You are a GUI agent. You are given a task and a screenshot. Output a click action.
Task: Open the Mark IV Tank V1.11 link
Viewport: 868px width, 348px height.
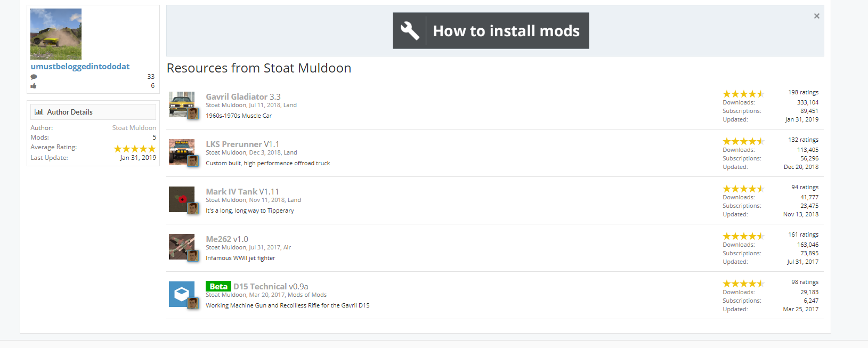point(242,191)
